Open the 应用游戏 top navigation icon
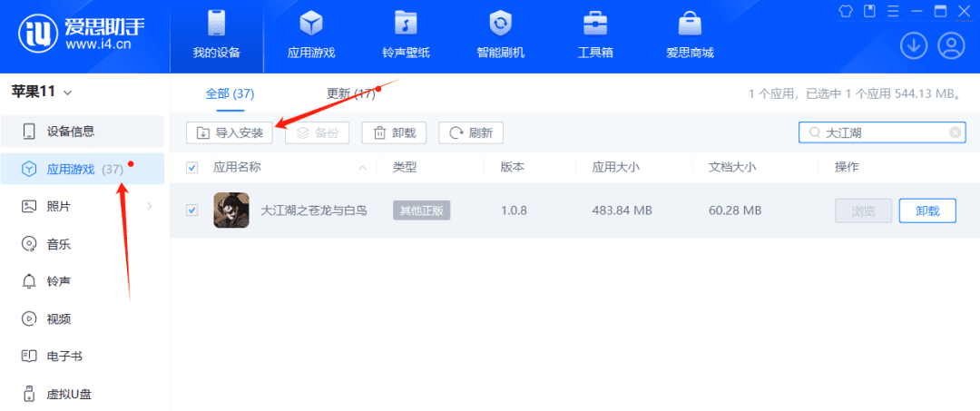 [311, 34]
